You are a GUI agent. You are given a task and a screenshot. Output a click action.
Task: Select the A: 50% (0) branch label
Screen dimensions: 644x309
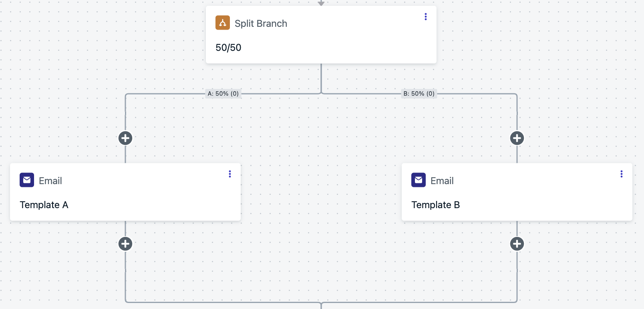(x=223, y=94)
